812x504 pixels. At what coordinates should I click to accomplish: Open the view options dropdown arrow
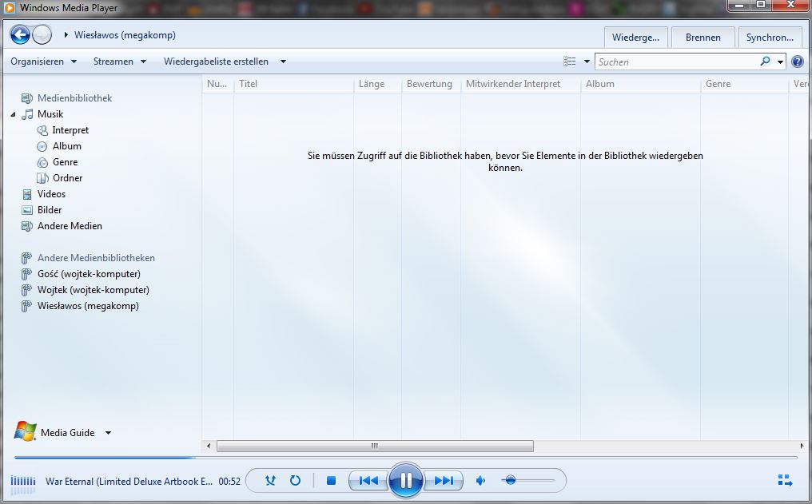point(587,62)
